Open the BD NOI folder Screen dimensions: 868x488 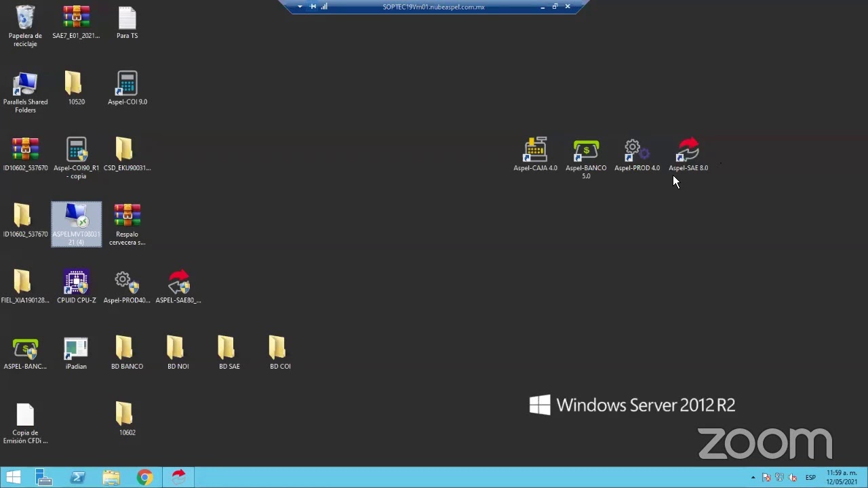pyautogui.click(x=178, y=353)
